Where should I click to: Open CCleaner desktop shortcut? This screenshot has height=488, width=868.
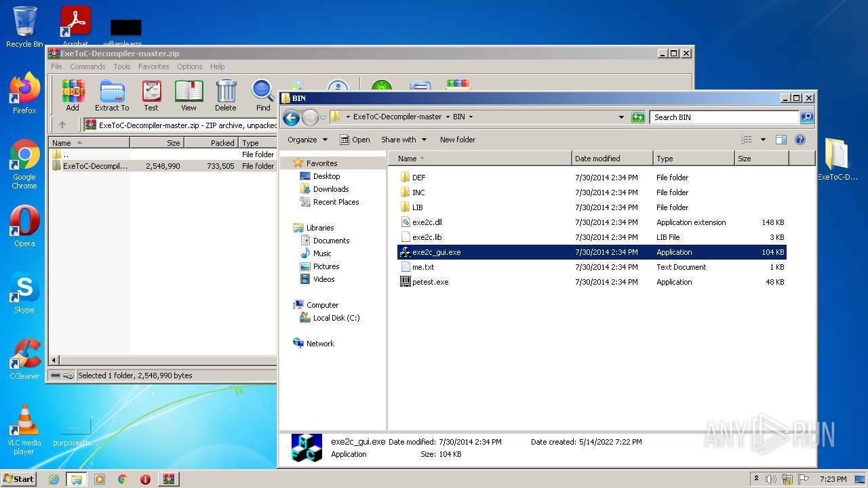pos(24,359)
